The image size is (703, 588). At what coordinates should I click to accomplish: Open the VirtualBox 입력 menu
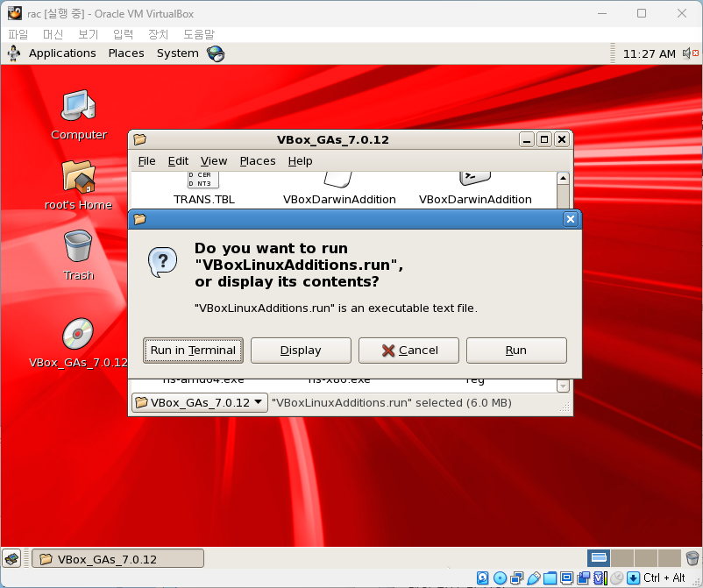coord(124,34)
